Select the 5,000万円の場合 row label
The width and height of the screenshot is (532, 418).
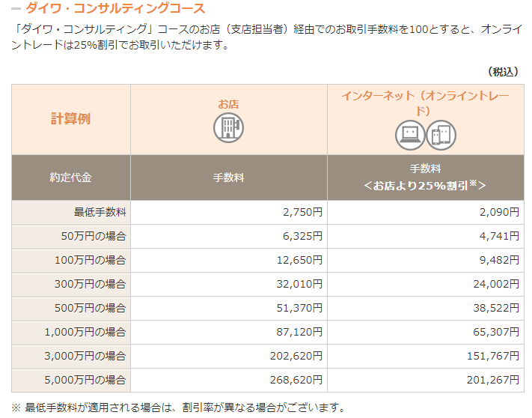85,380
